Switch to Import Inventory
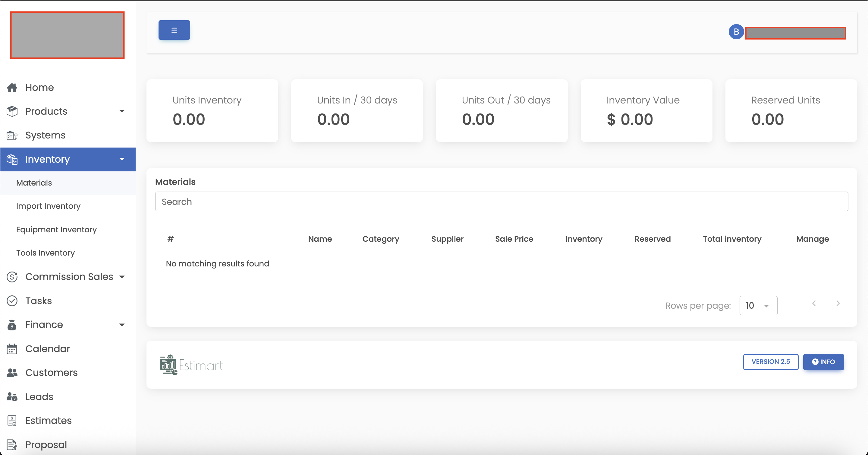The image size is (868, 455). tap(48, 206)
